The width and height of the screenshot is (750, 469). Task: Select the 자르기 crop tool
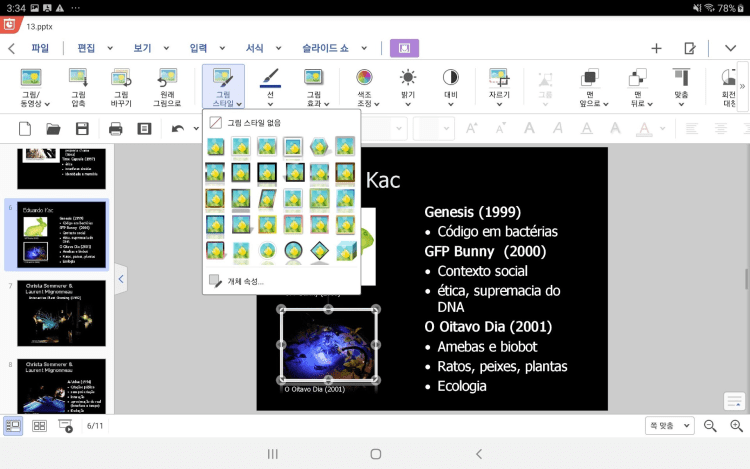[499, 87]
